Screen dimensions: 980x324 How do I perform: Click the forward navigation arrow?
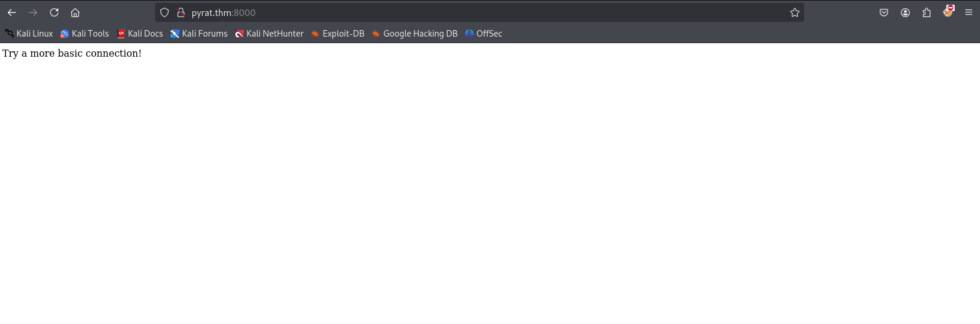coord(33,12)
